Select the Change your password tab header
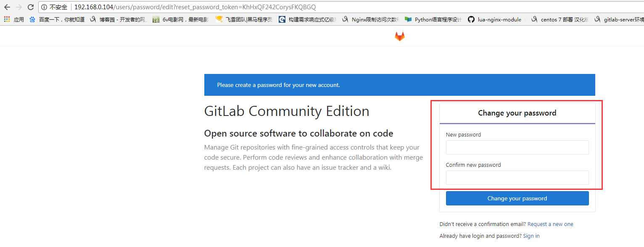The height and width of the screenshot is (247, 644). tap(517, 113)
